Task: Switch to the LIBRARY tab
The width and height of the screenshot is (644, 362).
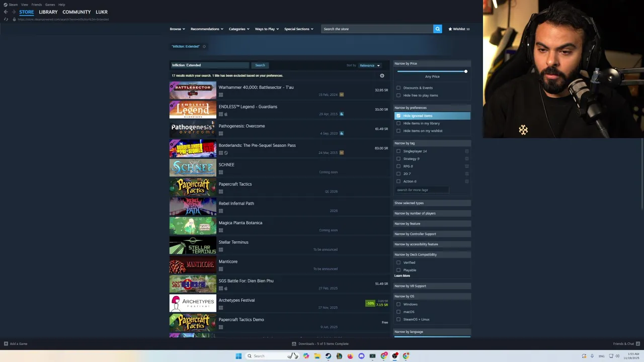Action: click(x=48, y=12)
